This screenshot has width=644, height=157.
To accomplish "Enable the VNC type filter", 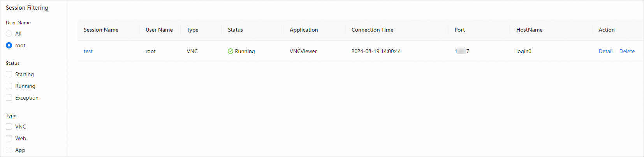I will (9, 127).
